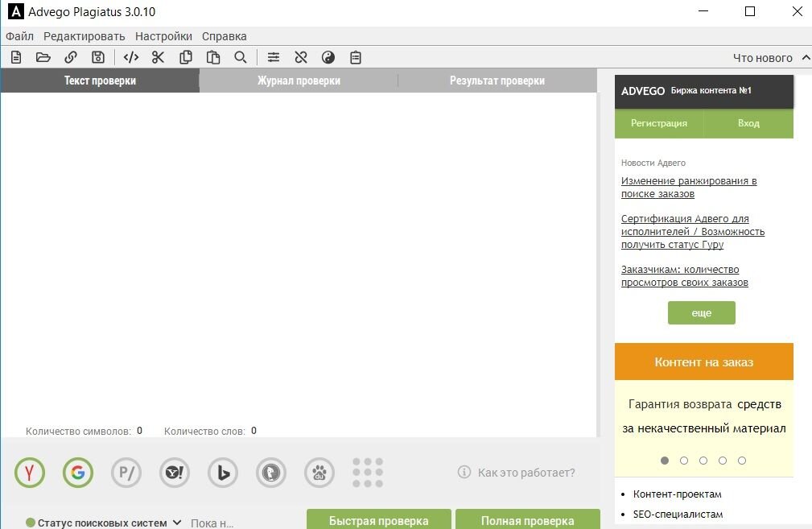Minimize the Advego Plagiatus window
The width and height of the screenshot is (812, 529).
[x=703, y=11]
